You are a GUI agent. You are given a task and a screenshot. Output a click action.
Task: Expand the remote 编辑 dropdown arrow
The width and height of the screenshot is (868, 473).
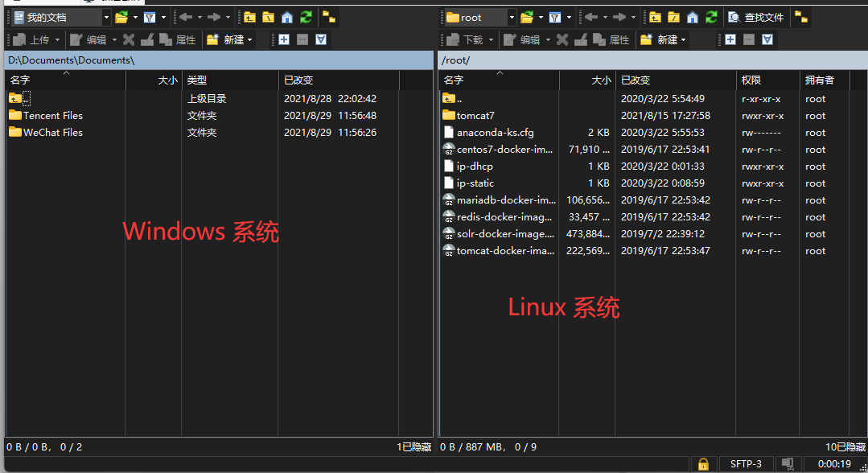[548, 40]
